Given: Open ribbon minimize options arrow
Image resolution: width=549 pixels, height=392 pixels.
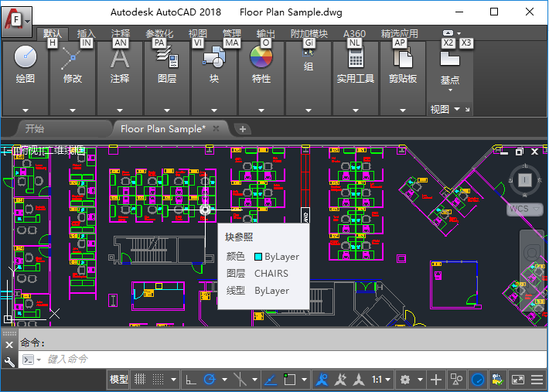Looking at the screenshot, I should click(459, 33).
